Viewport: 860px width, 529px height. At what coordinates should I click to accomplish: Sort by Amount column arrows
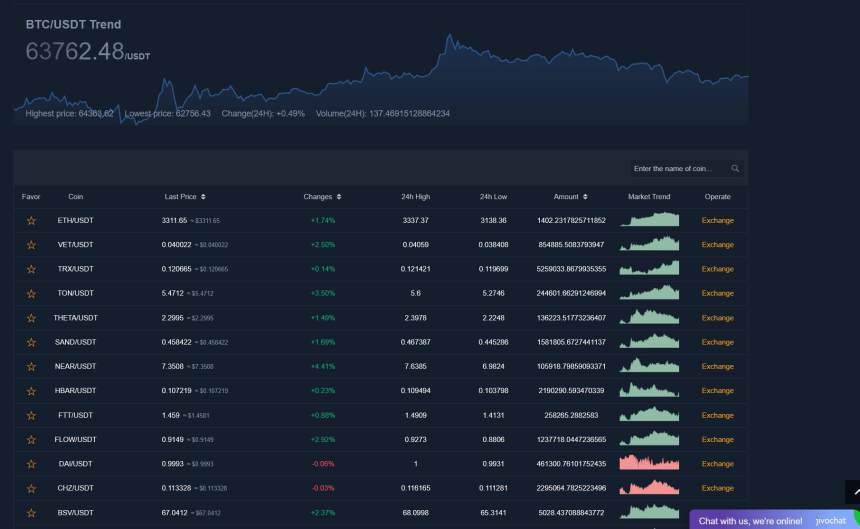pos(585,197)
